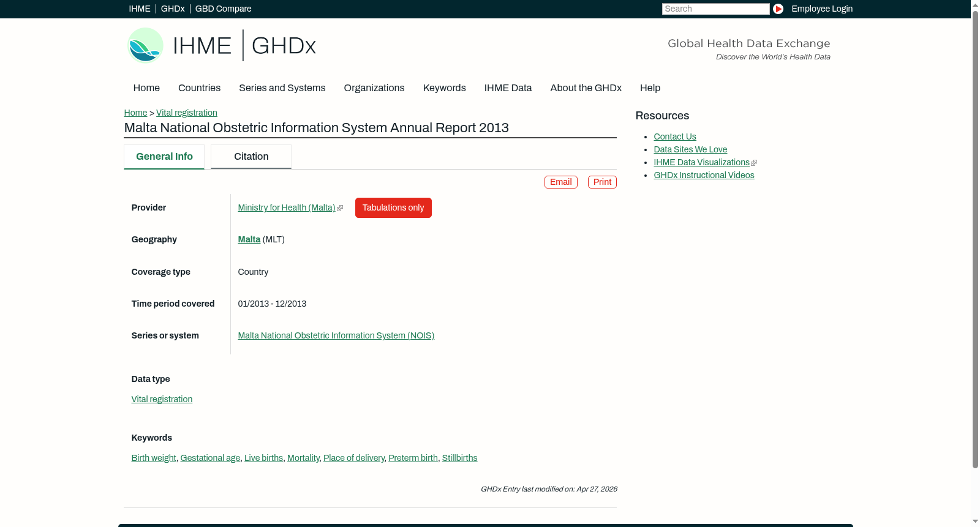980x527 pixels.
Task: Click the IHME GHDx logo
Action: coord(221,45)
